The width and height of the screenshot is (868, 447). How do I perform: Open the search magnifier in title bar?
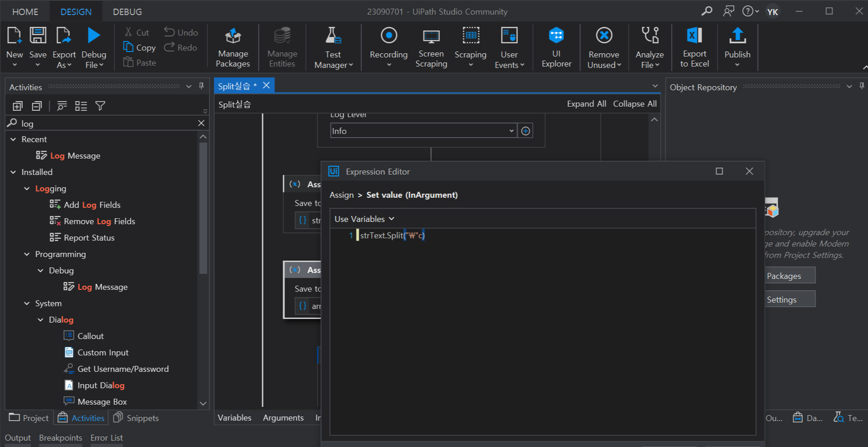click(x=707, y=11)
